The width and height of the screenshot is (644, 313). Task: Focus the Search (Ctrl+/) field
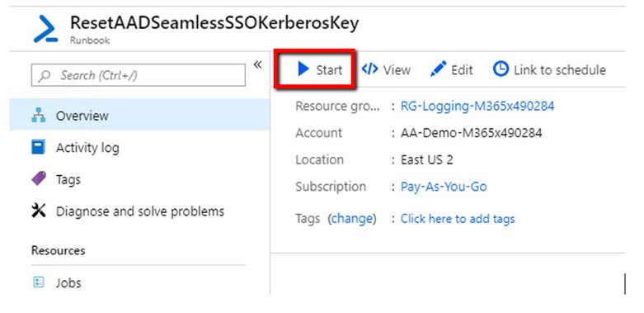(139, 75)
